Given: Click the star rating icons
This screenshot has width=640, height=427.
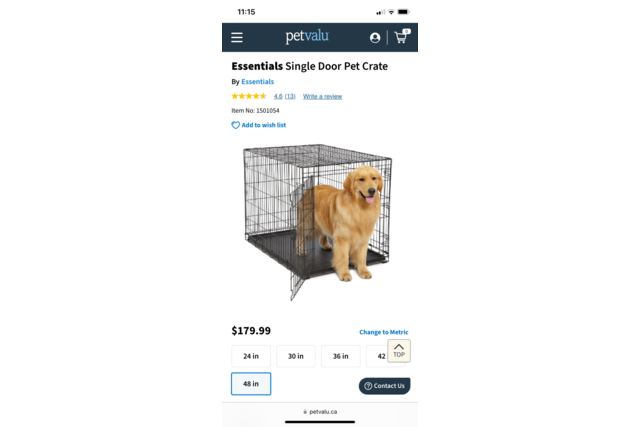Looking at the screenshot, I should point(249,96).
